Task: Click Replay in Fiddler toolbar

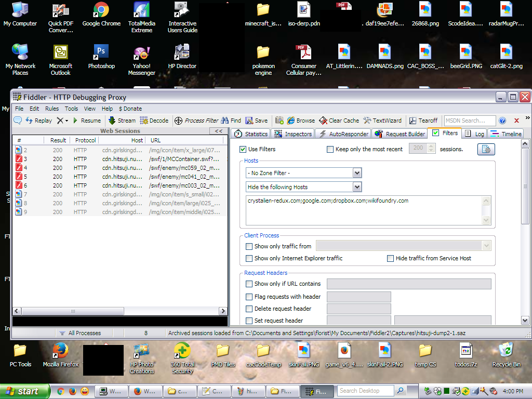Action: (39, 121)
